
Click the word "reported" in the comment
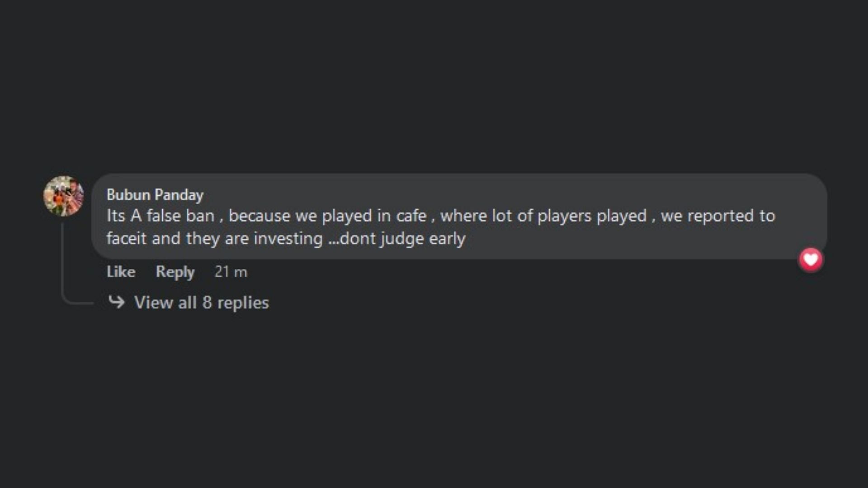coord(721,216)
